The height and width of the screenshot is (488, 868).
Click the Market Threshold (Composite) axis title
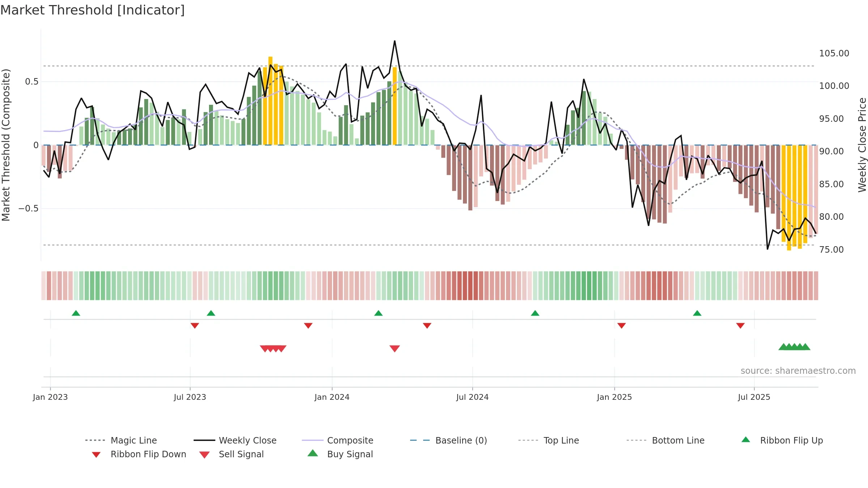pyautogui.click(x=6, y=145)
